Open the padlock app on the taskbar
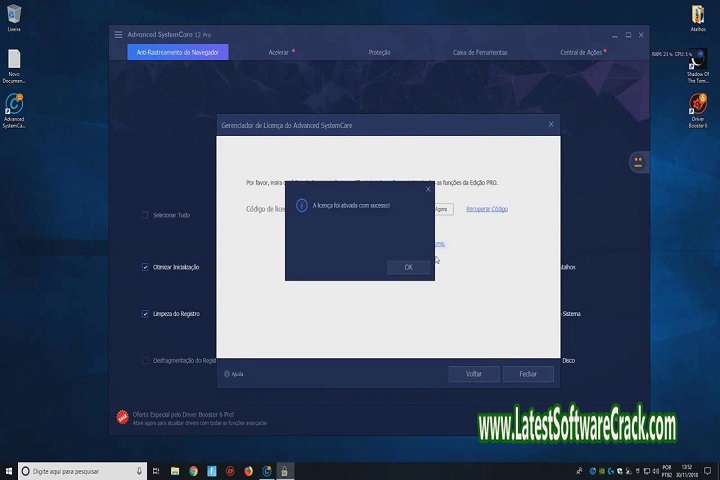Viewport: 720px width, 480px height. pos(285,471)
